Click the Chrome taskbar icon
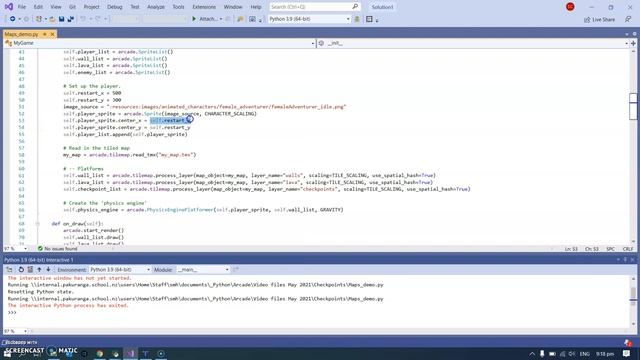640x360 pixels. point(100,353)
